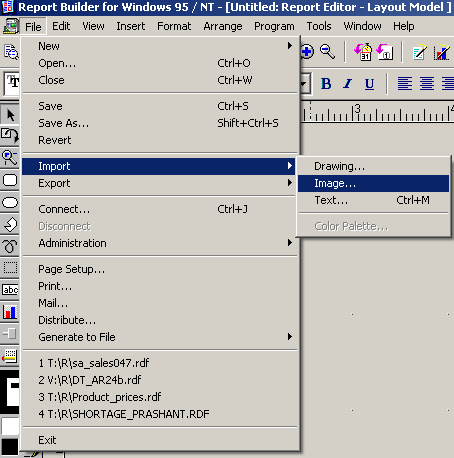Click the Report Builder document icon in menu bar

click(10, 26)
